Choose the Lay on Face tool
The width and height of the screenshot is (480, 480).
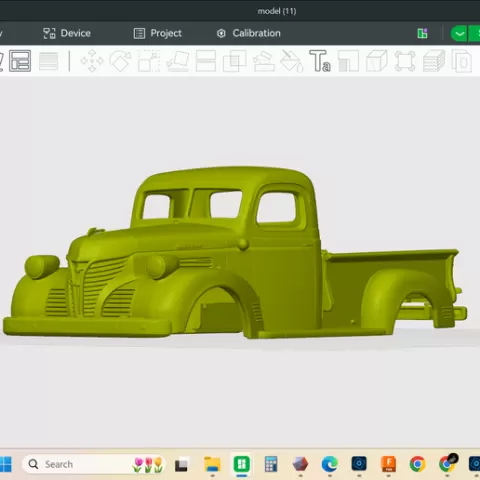tap(177, 61)
